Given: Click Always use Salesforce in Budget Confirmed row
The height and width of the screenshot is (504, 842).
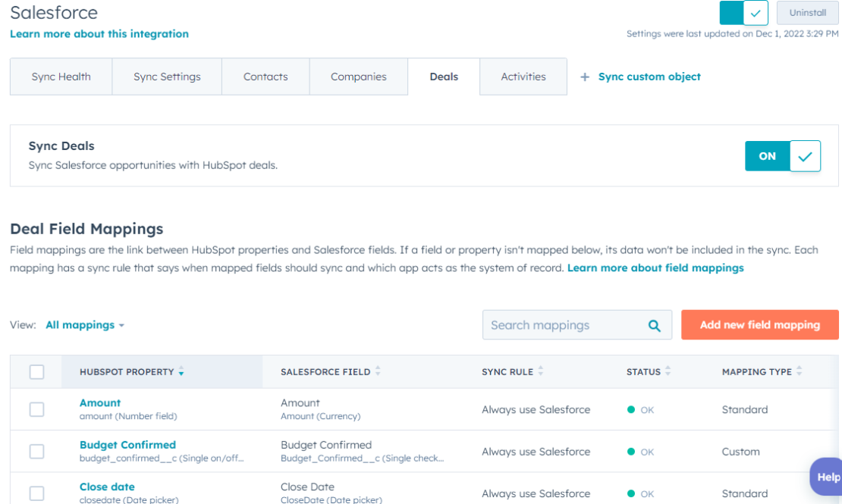Looking at the screenshot, I should [536, 452].
